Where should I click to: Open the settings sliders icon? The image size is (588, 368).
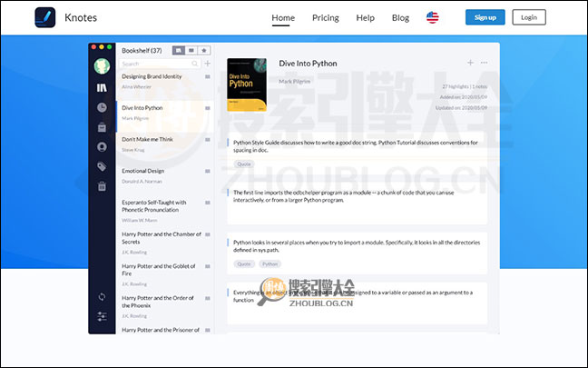(102, 316)
